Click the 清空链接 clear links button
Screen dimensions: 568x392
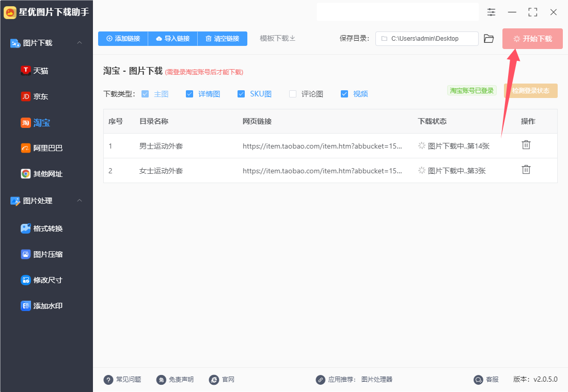point(223,38)
